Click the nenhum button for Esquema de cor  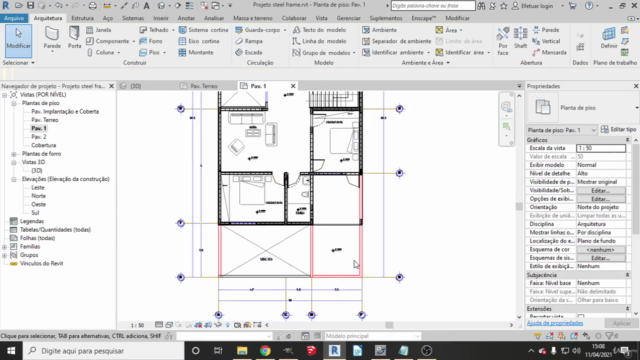[600, 250]
